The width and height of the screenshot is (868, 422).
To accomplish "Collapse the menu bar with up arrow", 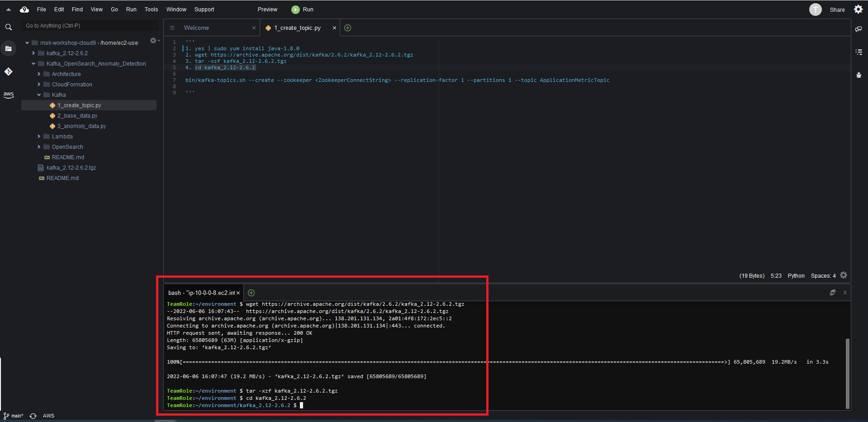I will click(8, 9).
